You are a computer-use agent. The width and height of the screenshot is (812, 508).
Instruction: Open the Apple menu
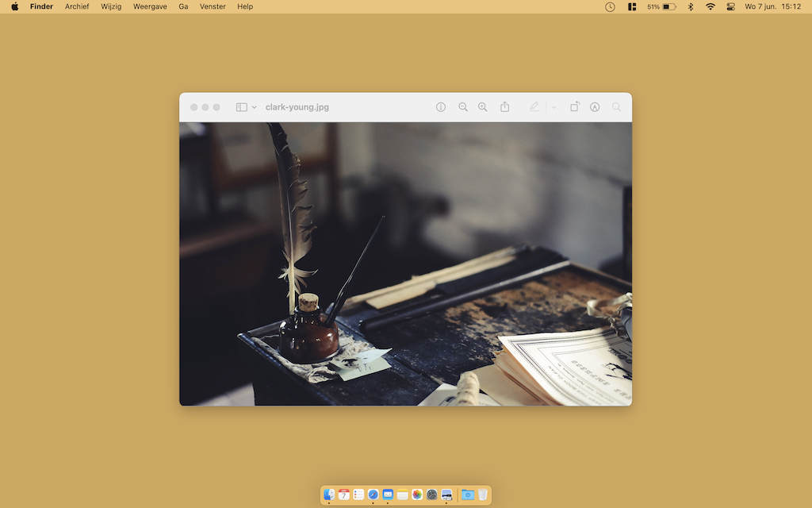[x=15, y=6]
